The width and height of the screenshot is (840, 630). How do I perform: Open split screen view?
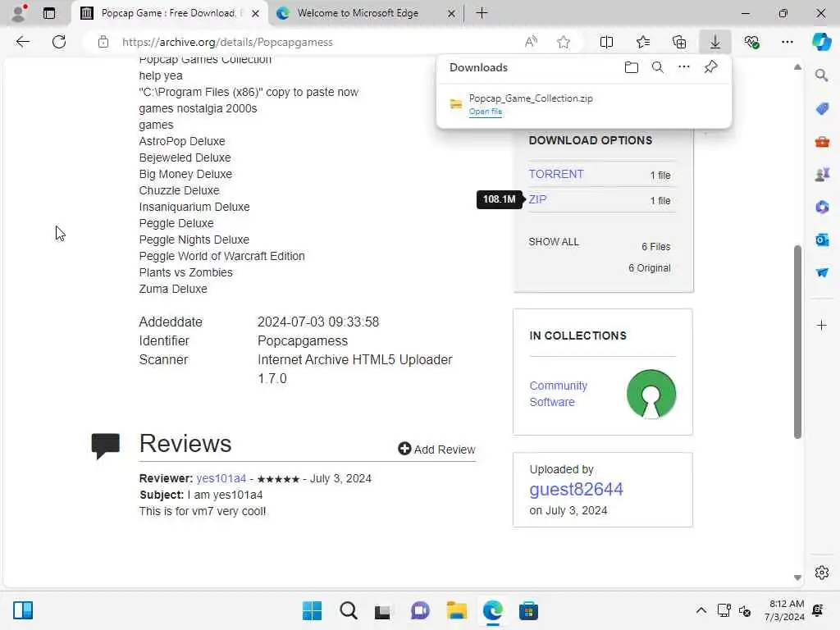point(606,42)
